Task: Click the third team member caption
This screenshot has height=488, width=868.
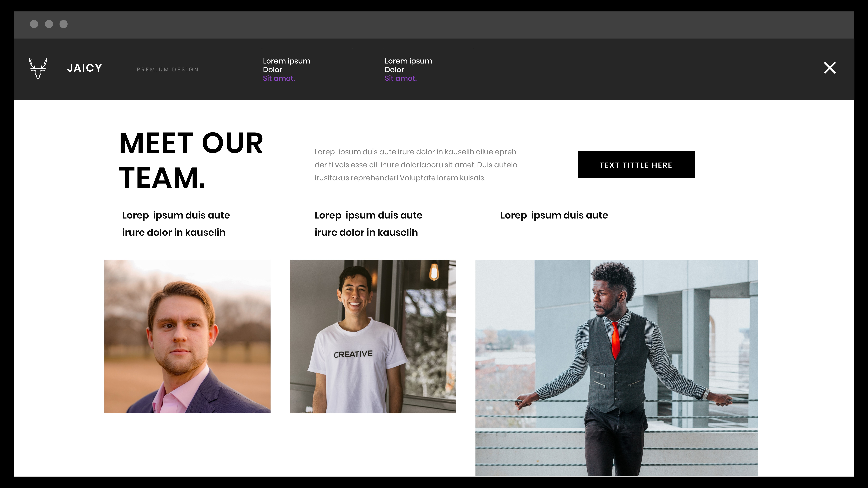Action: 554,215
